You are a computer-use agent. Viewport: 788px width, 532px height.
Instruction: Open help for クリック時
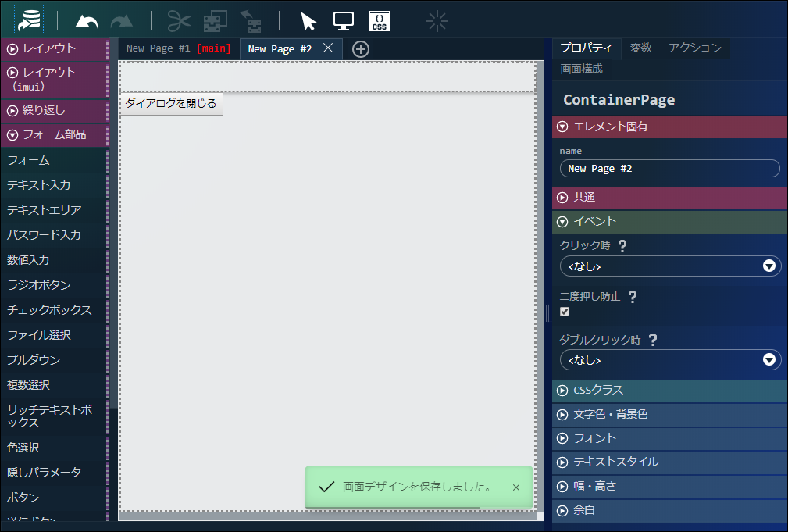click(622, 246)
